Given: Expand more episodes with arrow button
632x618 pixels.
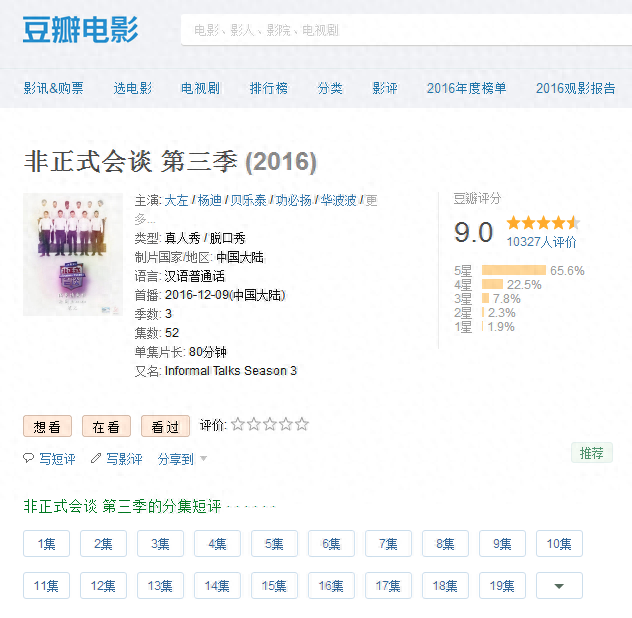Looking at the screenshot, I should pos(559,586).
